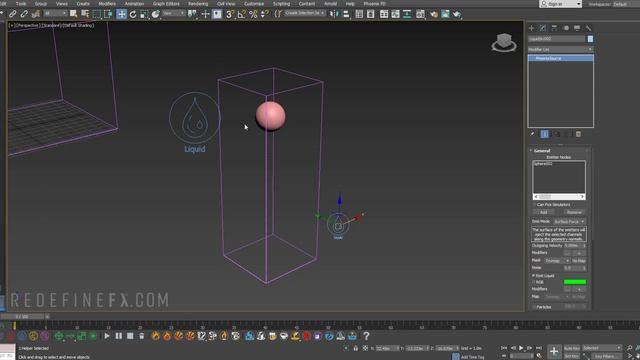Click the Select Object tool icon

pos(73,14)
